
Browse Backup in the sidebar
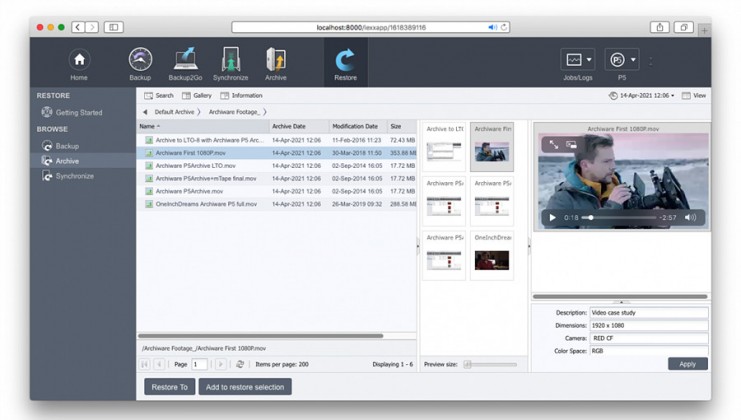tap(60, 146)
